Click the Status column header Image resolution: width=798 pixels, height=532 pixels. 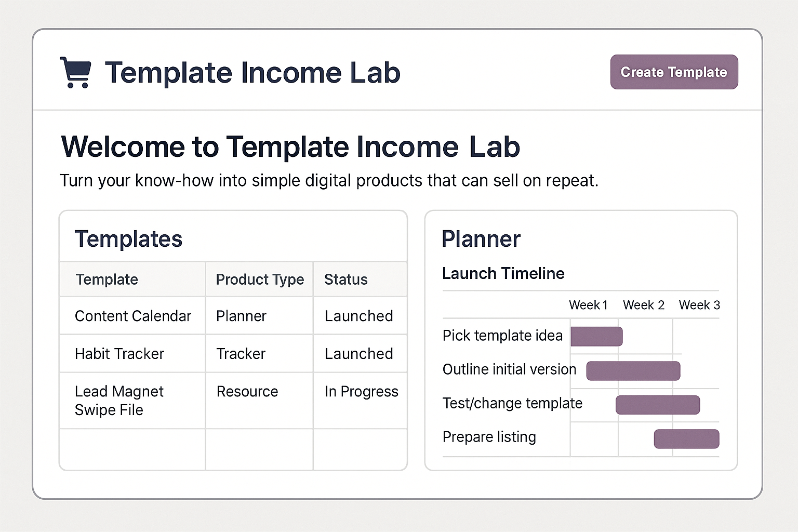click(345, 279)
